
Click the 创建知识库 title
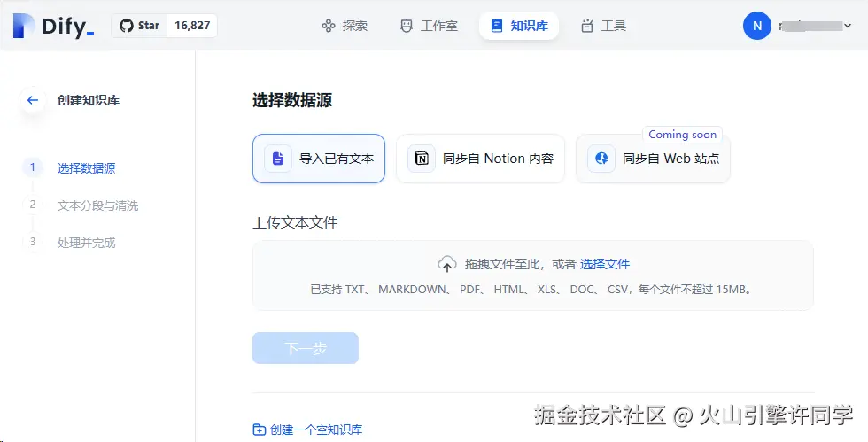coord(89,100)
